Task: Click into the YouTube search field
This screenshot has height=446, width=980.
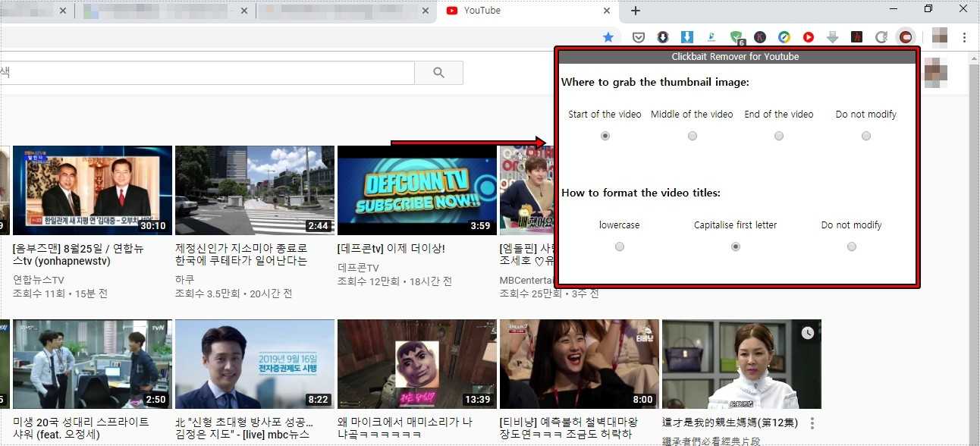Action: [x=207, y=73]
